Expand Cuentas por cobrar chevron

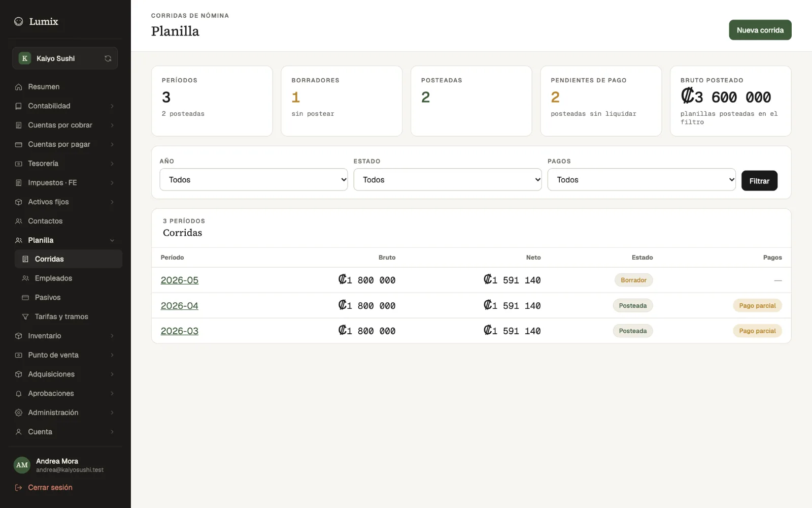[x=112, y=125]
